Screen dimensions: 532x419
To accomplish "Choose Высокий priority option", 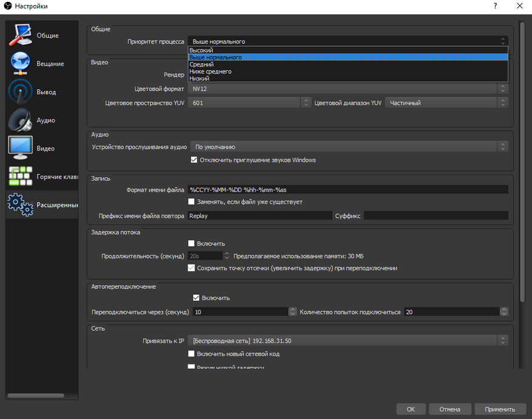I will pos(348,50).
